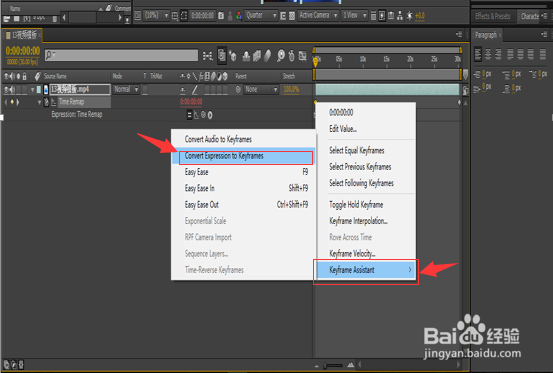Show expression post-graph icon
This screenshot has height=373, width=553.
(196, 115)
